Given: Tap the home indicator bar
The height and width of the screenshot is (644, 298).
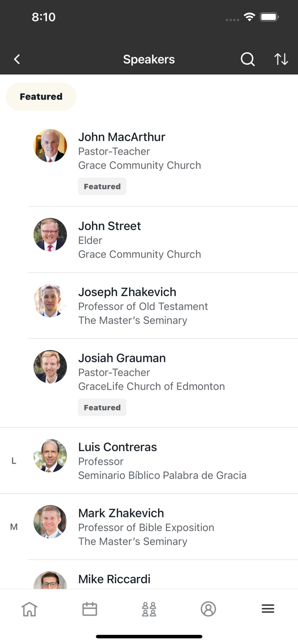Looking at the screenshot, I should point(149,636).
